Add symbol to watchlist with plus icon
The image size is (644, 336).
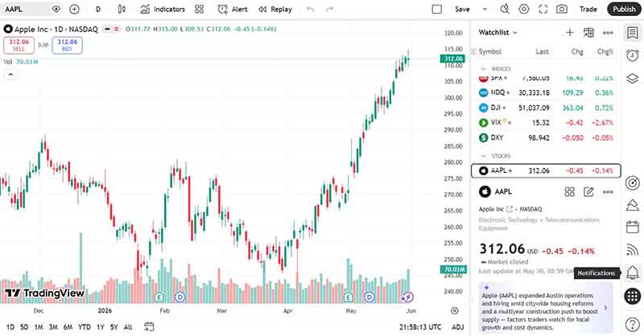[x=570, y=32]
